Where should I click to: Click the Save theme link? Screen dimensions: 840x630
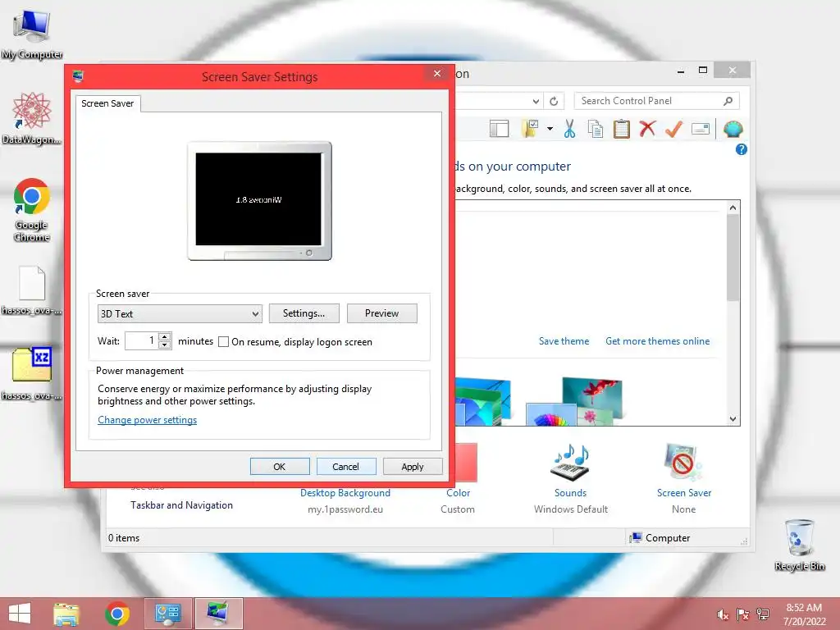pos(564,341)
